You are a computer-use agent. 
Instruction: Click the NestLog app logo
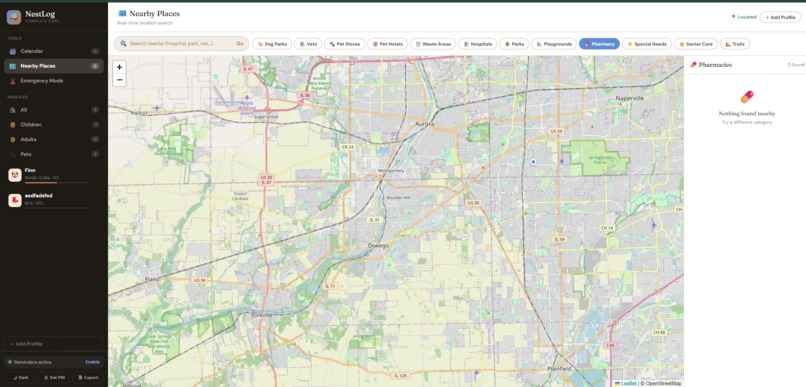[x=14, y=17]
